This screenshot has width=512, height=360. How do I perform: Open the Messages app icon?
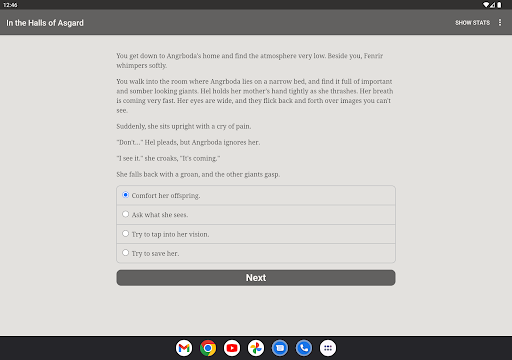[x=280, y=348]
